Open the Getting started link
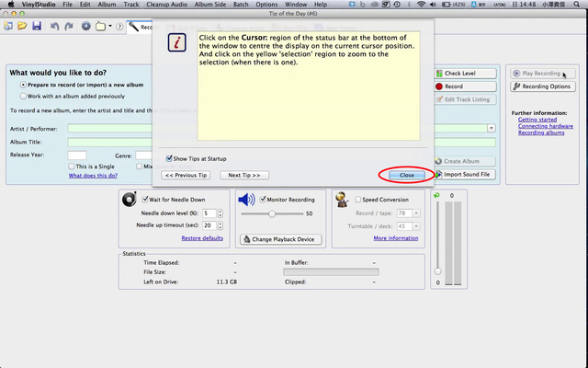This screenshot has width=588, height=368. point(537,120)
